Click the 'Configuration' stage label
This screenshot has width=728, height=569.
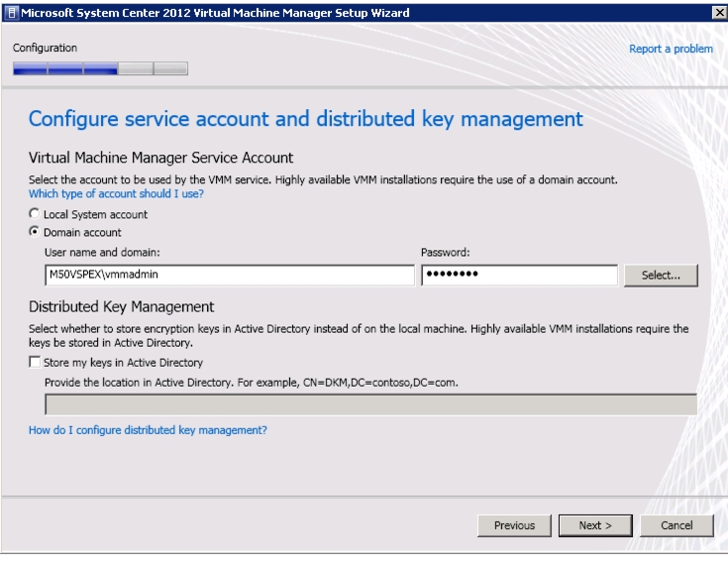coord(45,48)
